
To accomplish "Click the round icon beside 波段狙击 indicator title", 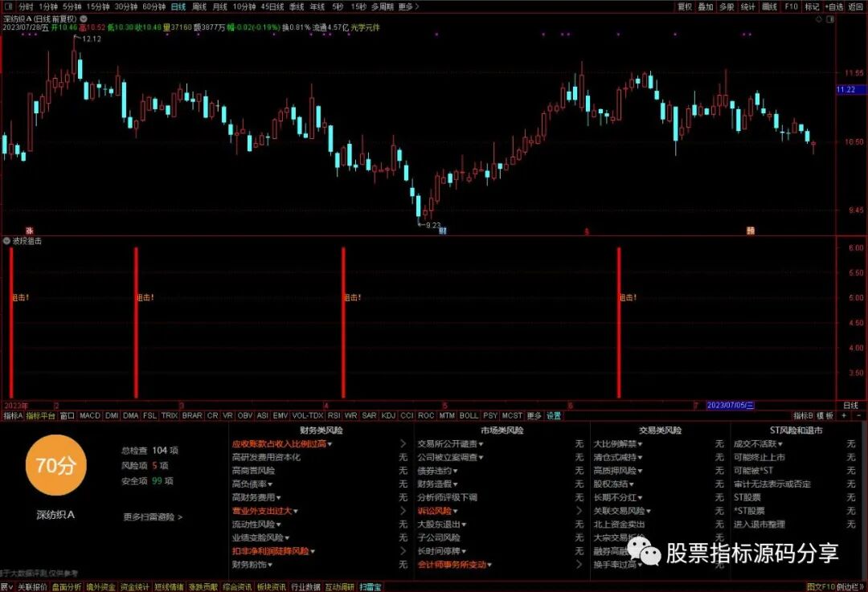I will pyautogui.click(x=6, y=241).
